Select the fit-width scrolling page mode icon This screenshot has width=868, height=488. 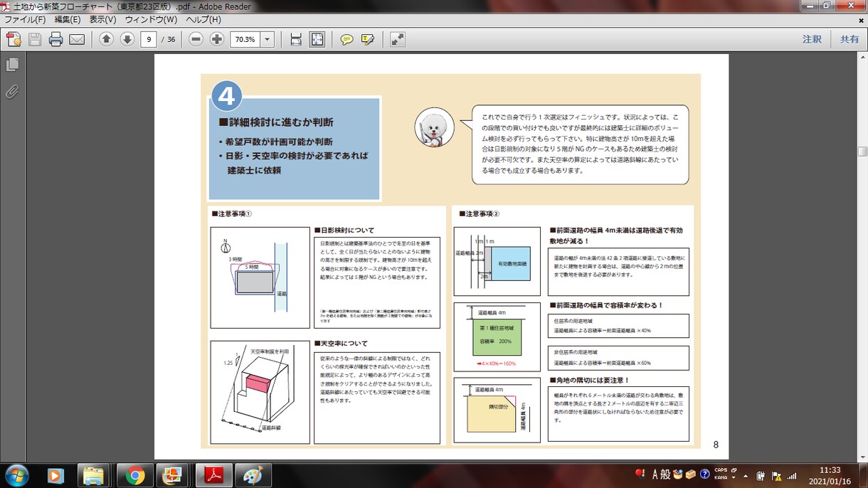coord(296,39)
